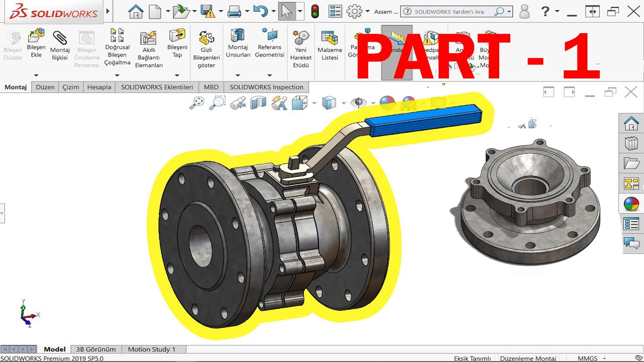Toggle Hide/Show Items eye icon
Screen dimensions: 644x362
pyautogui.click(x=358, y=103)
